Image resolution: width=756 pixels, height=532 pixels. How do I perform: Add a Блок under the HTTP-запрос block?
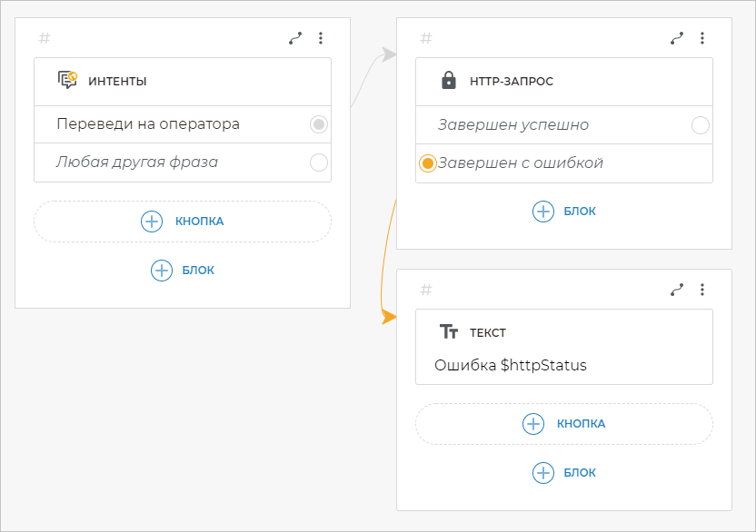564,211
